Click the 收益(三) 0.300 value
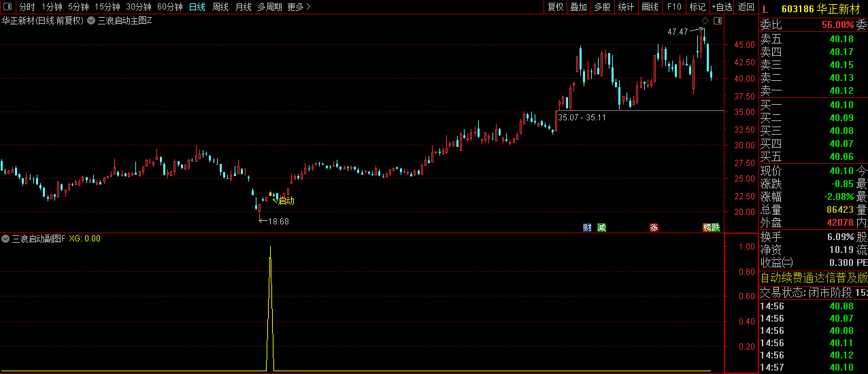868x374 pixels. tap(841, 262)
